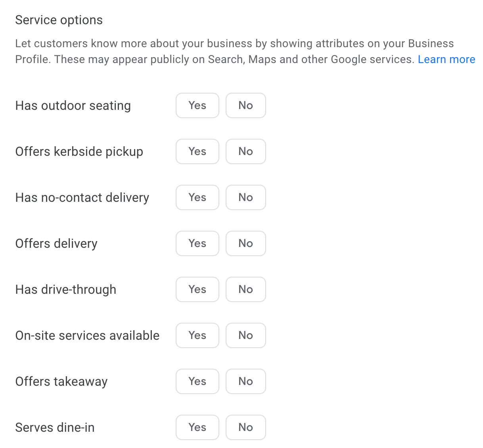Select Yes for Offers takeaway

click(x=197, y=381)
